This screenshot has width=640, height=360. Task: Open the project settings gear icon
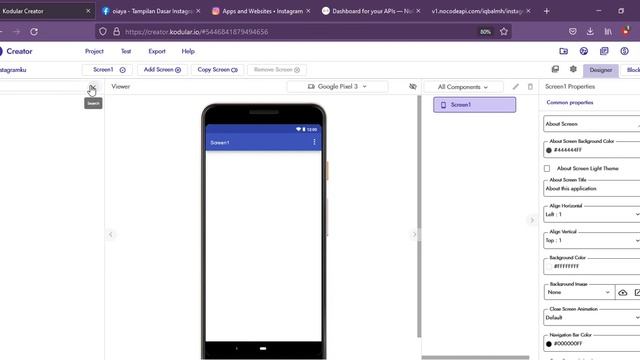pyautogui.click(x=573, y=69)
